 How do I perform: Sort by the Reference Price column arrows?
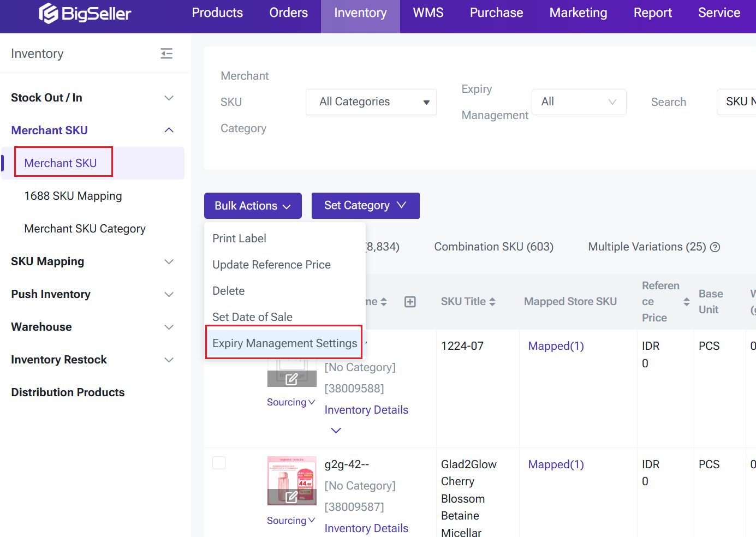686,302
